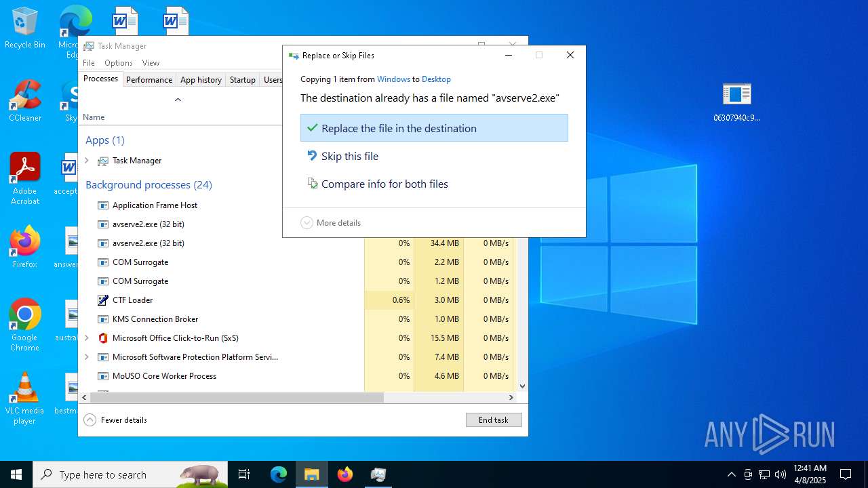Toggle sort order arrow above Name column
Image resolution: width=868 pixels, height=488 pixels.
point(178,100)
